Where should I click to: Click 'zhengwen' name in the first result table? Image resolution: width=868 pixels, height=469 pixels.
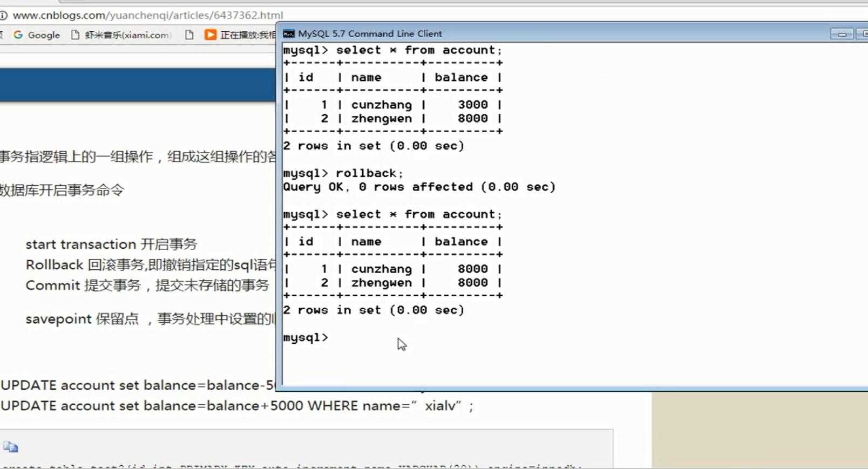tap(381, 119)
